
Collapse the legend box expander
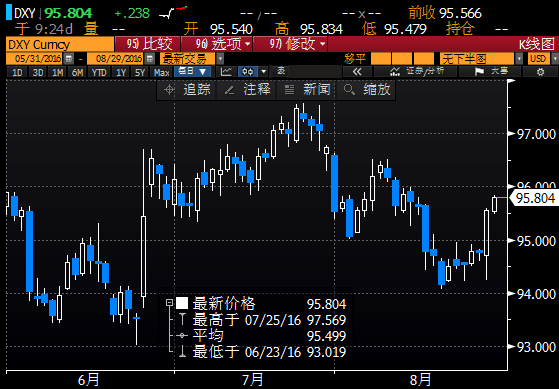[x=170, y=303]
